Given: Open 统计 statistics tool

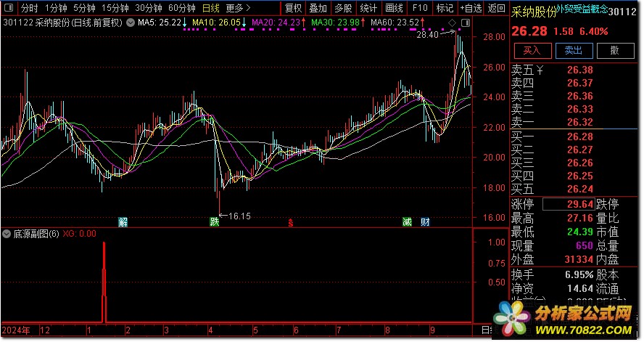Looking at the screenshot, I should [x=368, y=8].
